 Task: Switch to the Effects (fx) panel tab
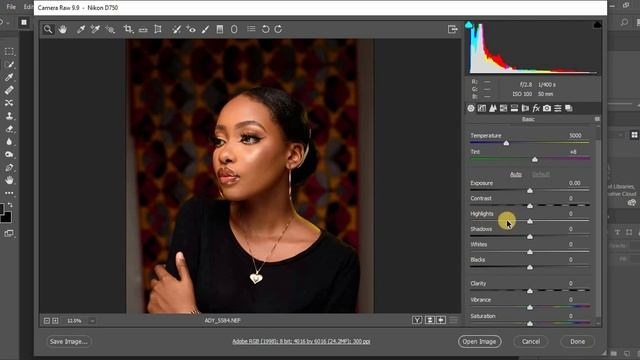pos(536,108)
